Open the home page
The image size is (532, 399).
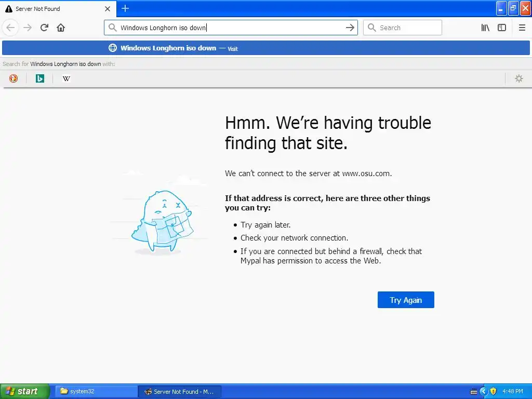point(61,28)
